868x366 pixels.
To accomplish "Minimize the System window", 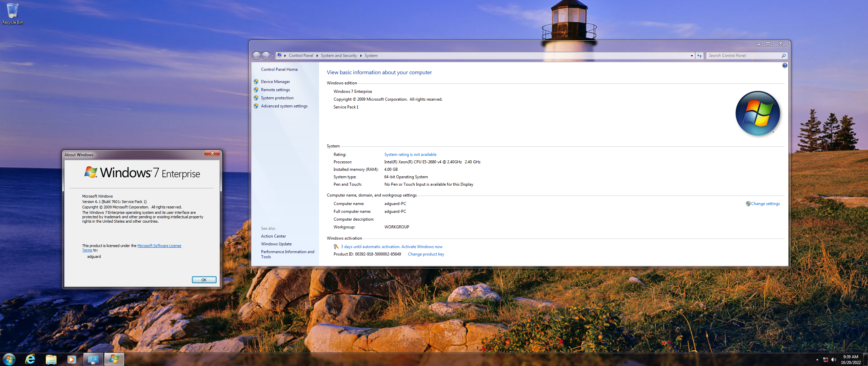I will tap(758, 44).
